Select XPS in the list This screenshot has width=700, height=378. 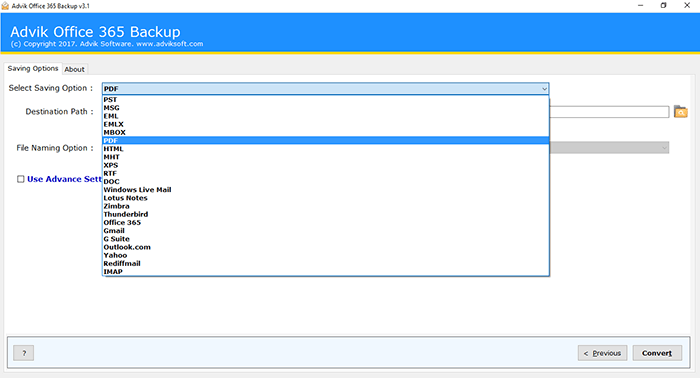[x=325, y=165]
